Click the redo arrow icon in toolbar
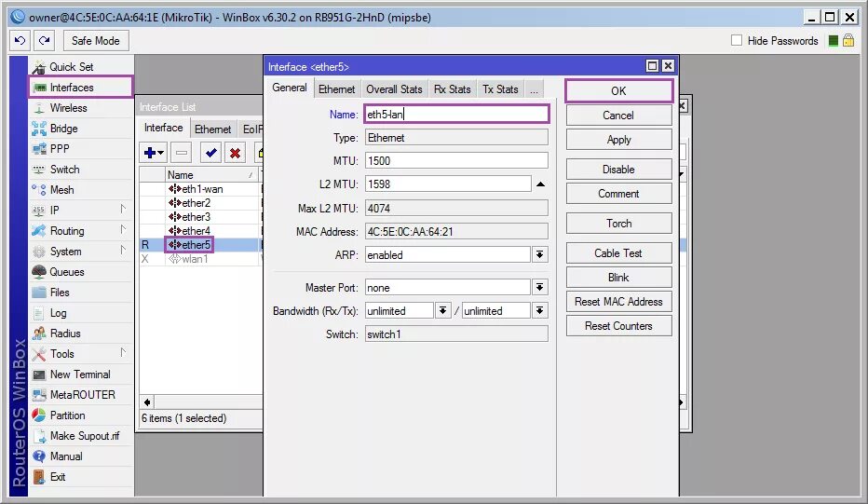 (x=45, y=40)
